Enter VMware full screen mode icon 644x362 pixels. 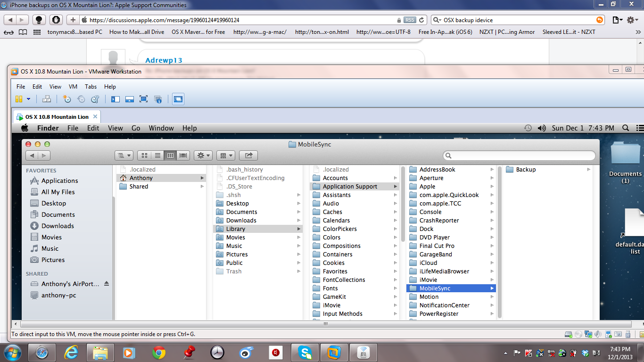point(144,99)
